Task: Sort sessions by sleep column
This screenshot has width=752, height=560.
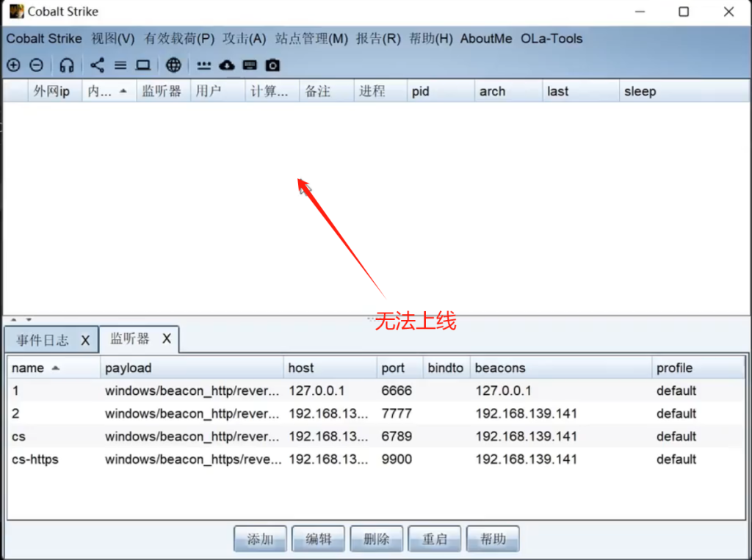Action: coord(684,91)
